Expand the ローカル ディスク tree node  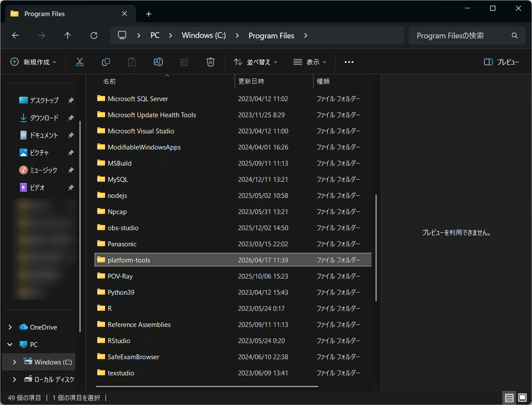tap(14, 379)
